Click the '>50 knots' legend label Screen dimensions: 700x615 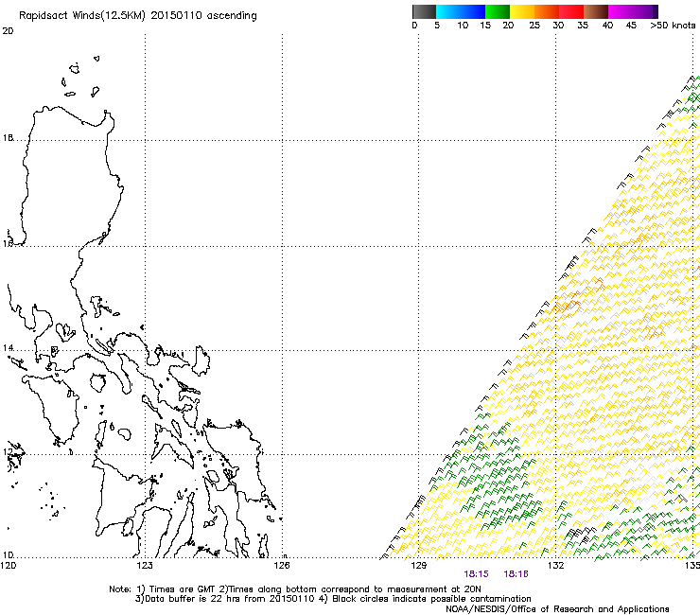[673, 26]
